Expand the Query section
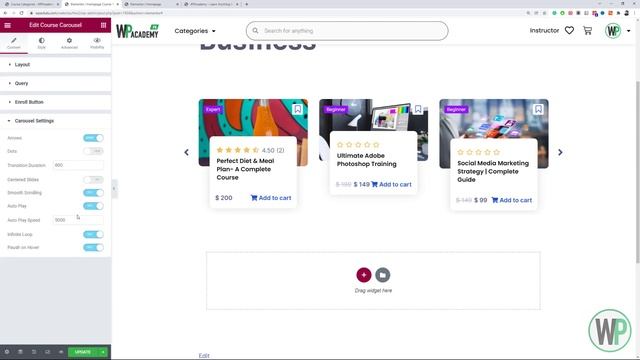Image resolution: width=640 pixels, height=360 pixels. [x=56, y=83]
